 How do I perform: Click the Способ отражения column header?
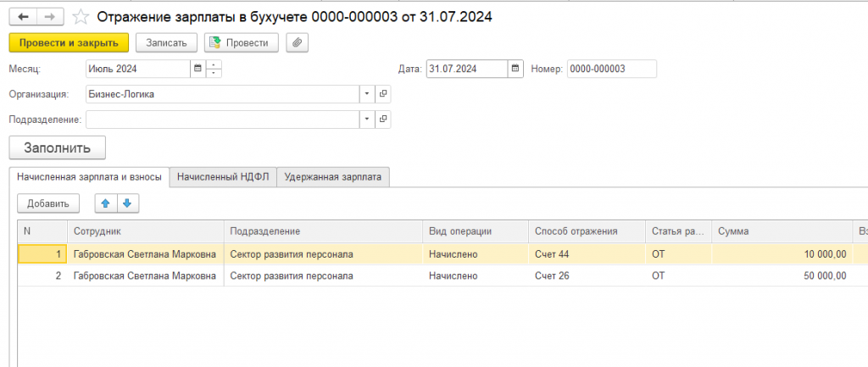(587, 231)
